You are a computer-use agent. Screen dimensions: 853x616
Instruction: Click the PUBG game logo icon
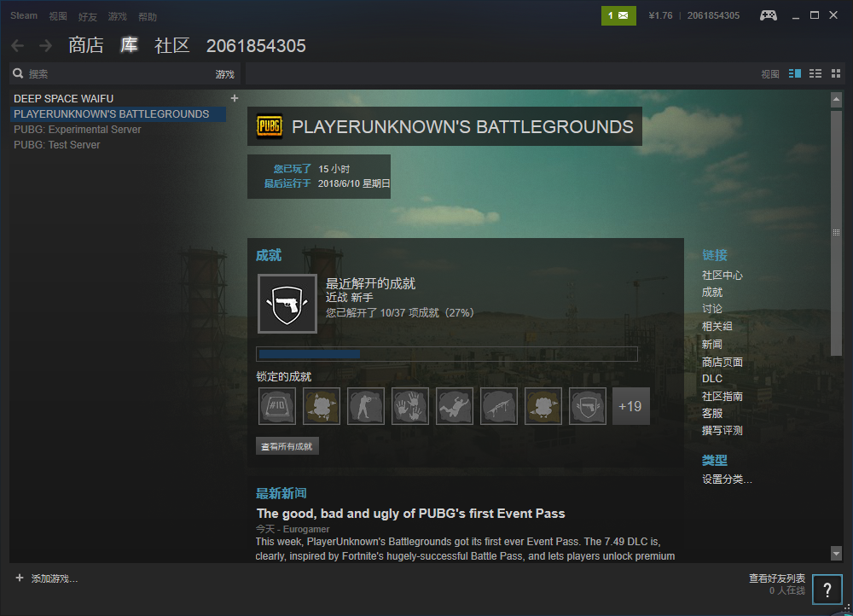pyautogui.click(x=270, y=126)
